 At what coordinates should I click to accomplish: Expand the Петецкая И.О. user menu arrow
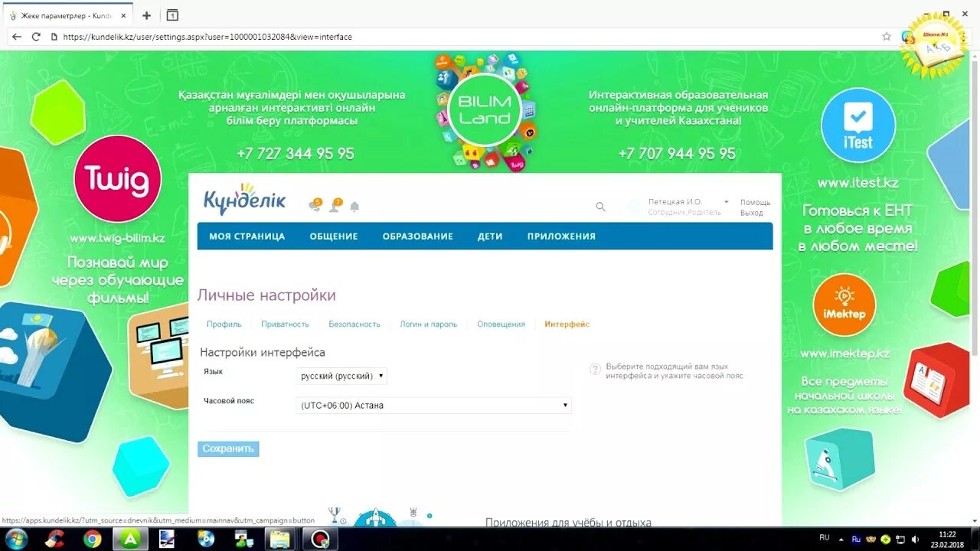726,202
